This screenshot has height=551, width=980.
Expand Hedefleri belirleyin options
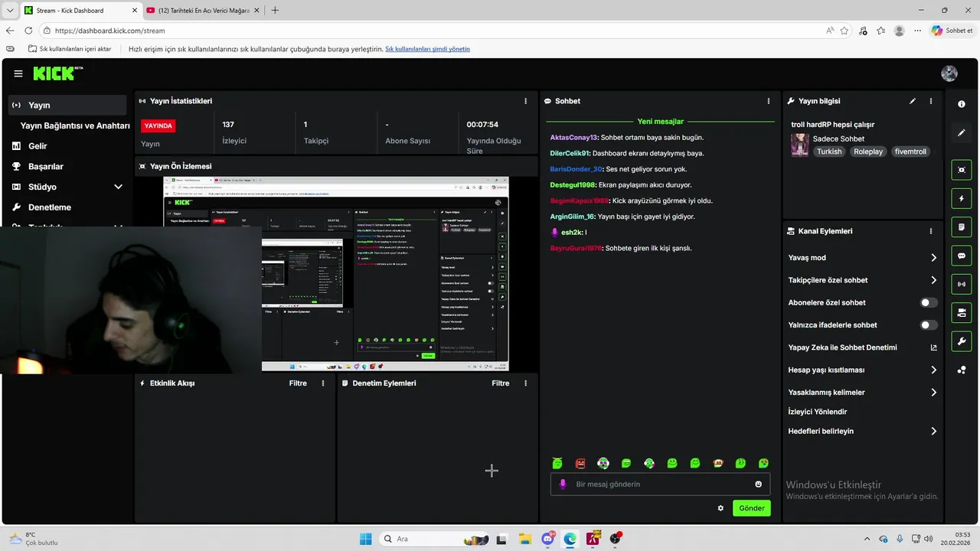coord(933,432)
